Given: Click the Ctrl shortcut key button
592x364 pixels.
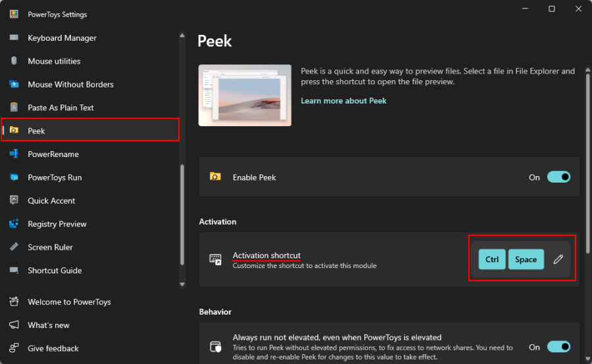Looking at the screenshot, I should [x=492, y=260].
